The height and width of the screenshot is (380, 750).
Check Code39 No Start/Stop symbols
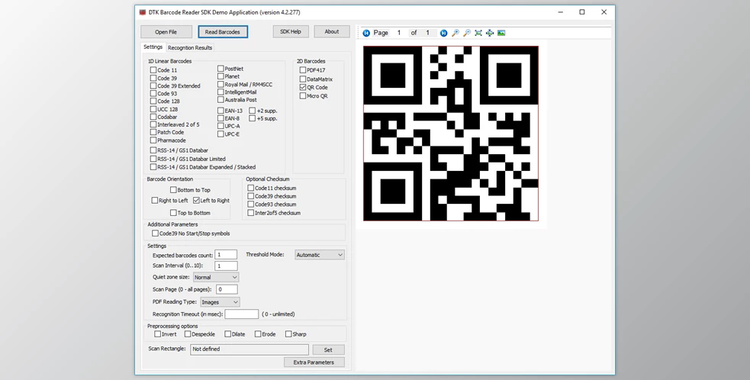155,234
